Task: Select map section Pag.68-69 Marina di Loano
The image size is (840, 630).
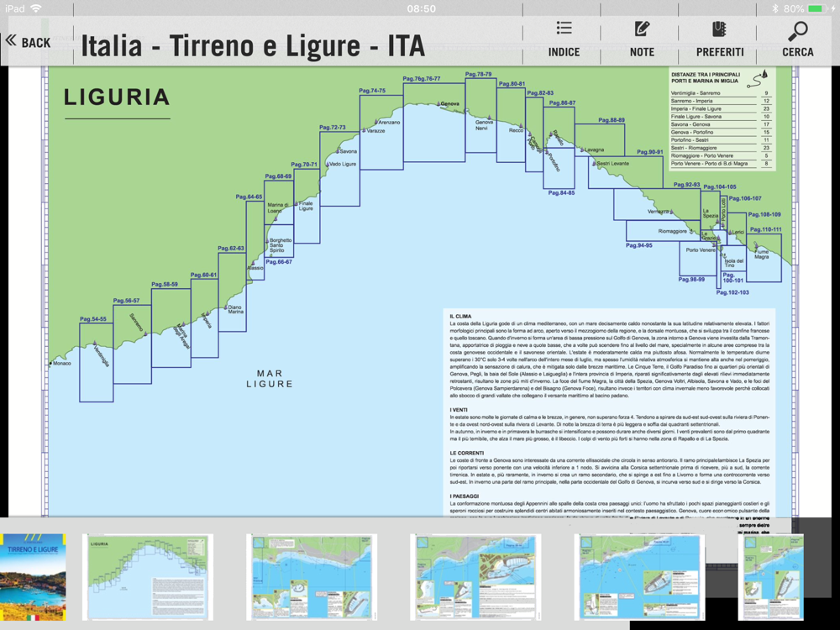Action: (279, 202)
